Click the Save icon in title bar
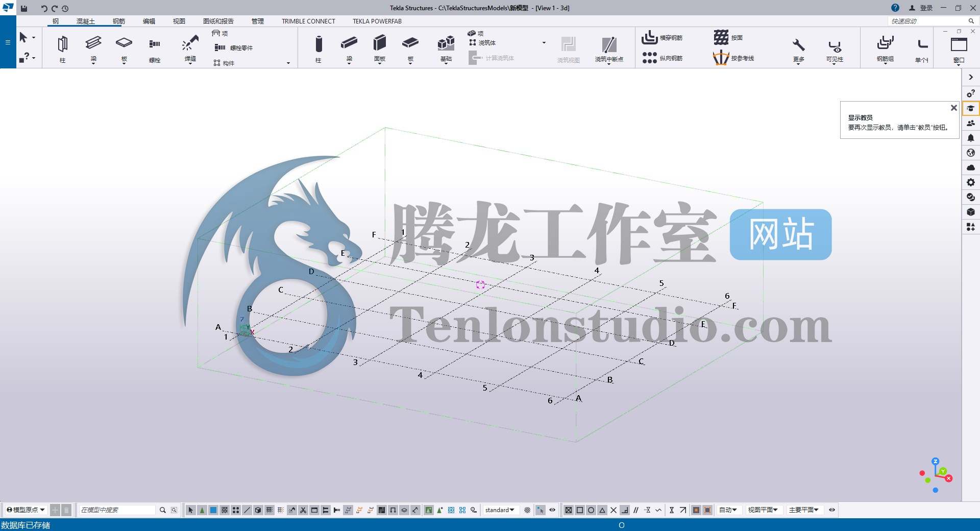980x531 pixels. 24,8
